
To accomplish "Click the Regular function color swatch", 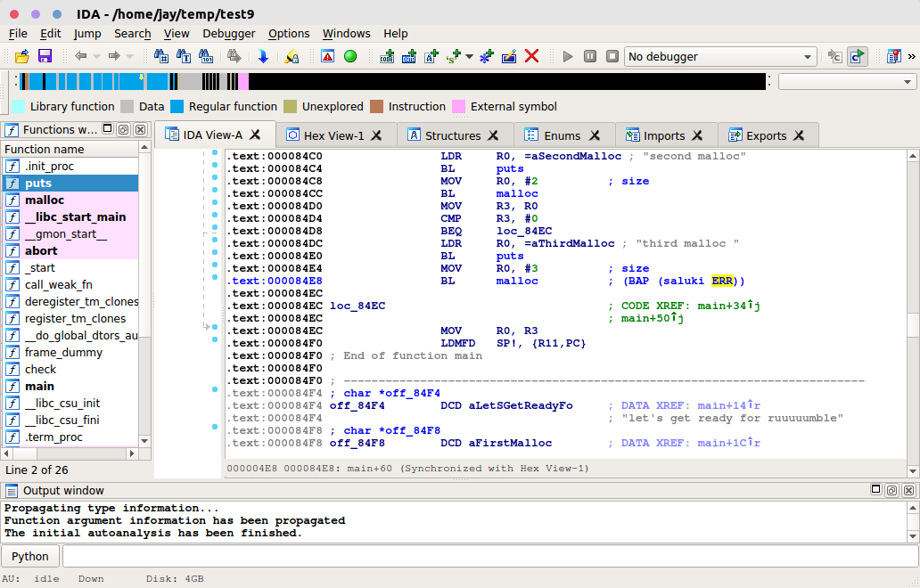I will point(177,106).
